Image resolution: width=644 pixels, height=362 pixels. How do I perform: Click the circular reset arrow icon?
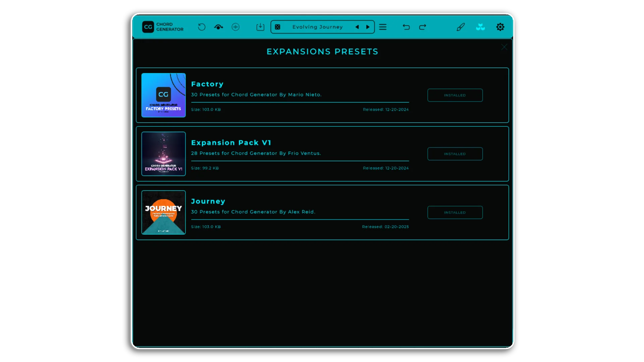click(x=202, y=27)
